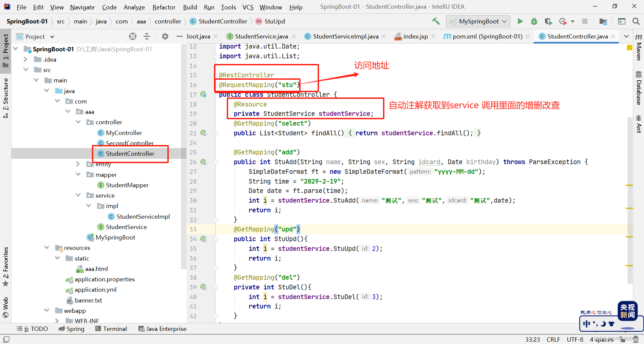Open the VCS menu

click(x=248, y=7)
